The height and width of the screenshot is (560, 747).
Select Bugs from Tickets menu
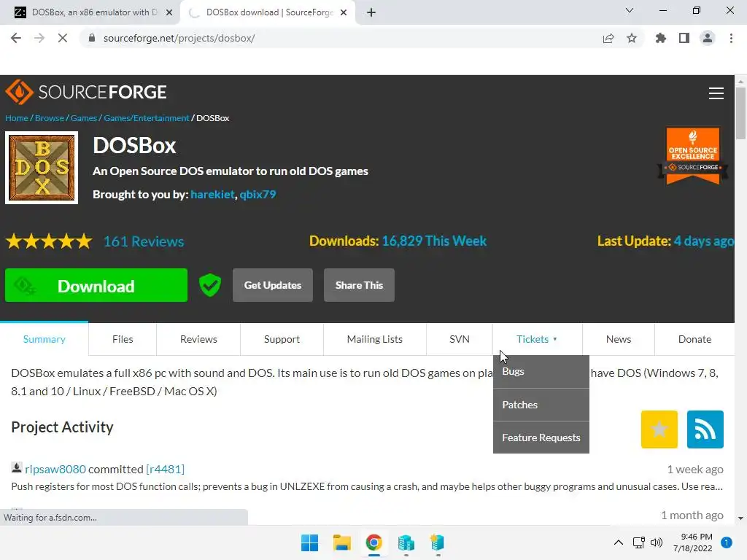[541, 371]
